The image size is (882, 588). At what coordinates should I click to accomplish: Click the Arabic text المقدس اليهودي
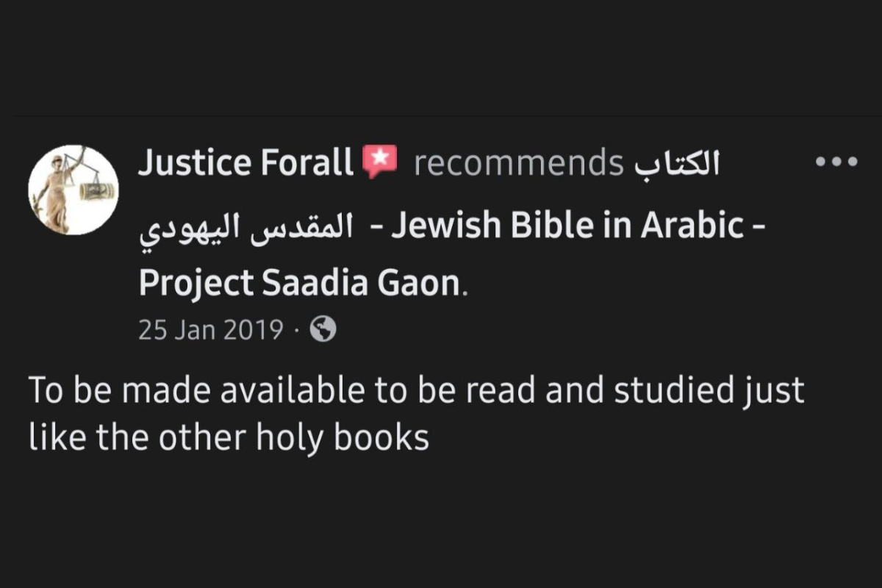pyautogui.click(x=246, y=226)
